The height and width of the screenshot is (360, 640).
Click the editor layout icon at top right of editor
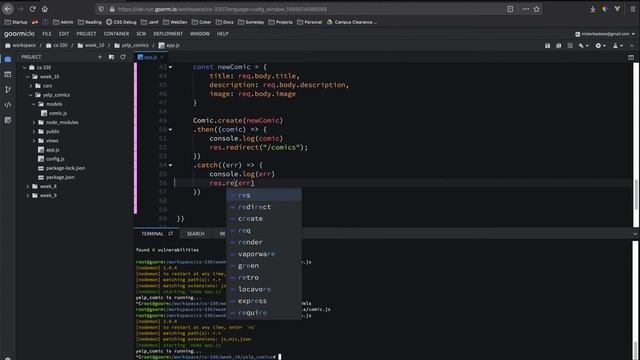point(631,58)
